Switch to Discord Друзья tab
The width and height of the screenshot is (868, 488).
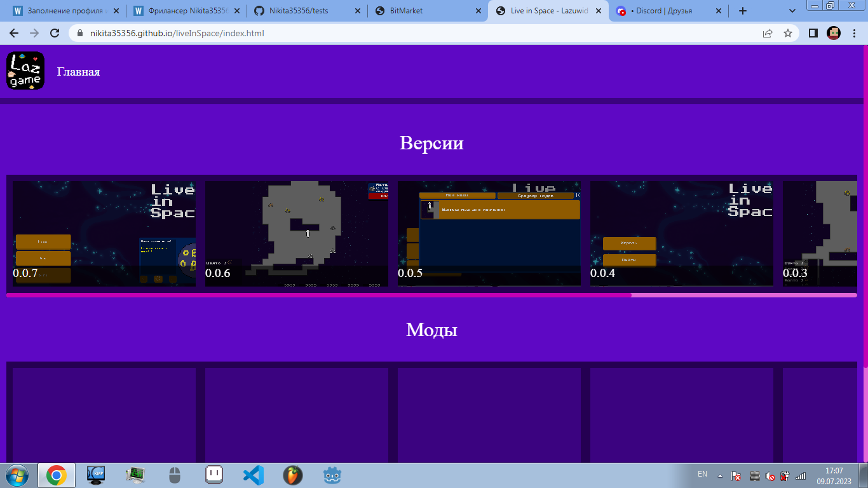[668, 11]
